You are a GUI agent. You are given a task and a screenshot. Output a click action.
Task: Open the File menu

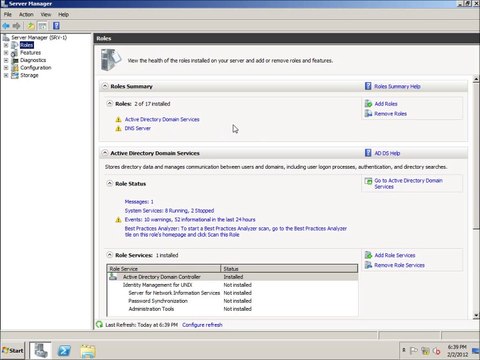pos(8,14)
